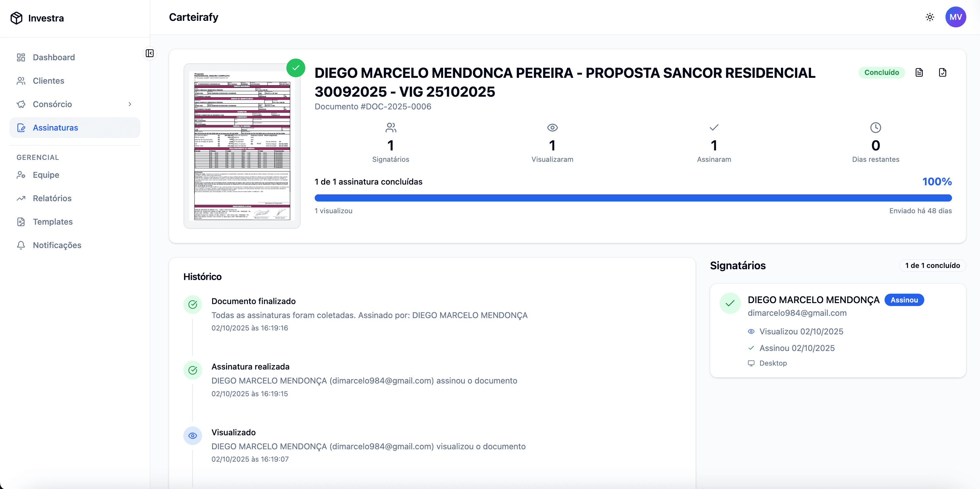Click the signed-document check icon top right
Viewport: 980px width, 489px height.
point(943,72)
